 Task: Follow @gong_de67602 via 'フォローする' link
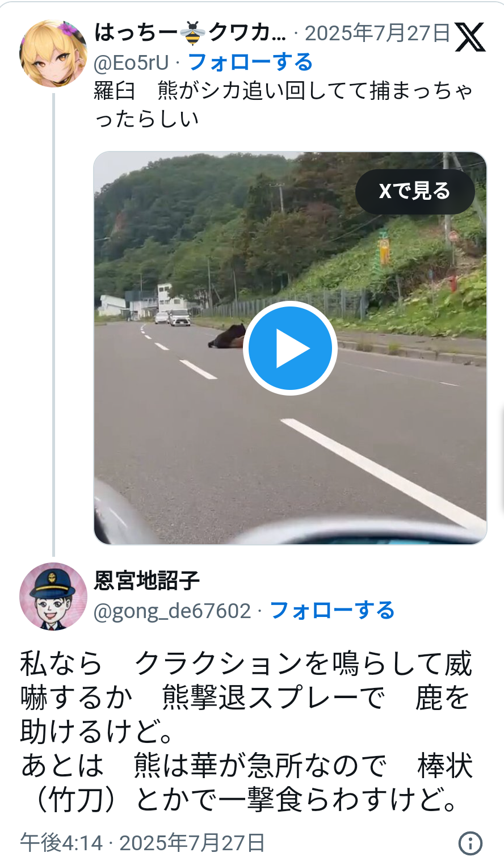point(332,611)
